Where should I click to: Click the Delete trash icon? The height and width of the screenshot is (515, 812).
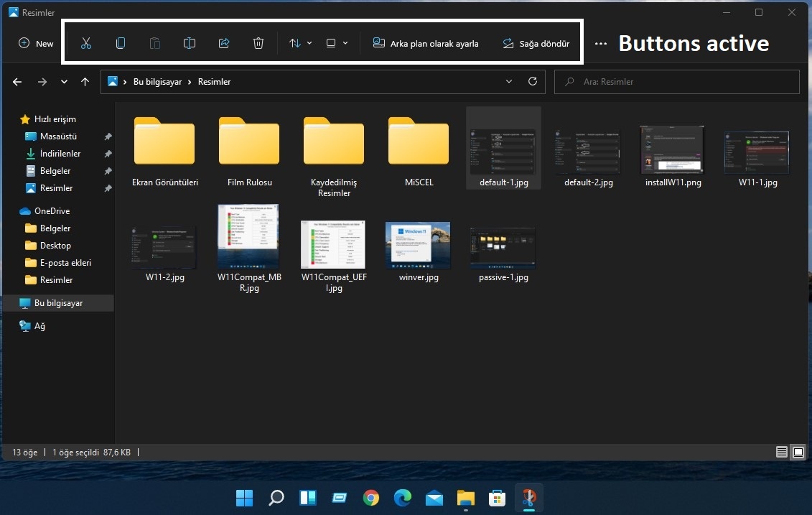[258, 43]
